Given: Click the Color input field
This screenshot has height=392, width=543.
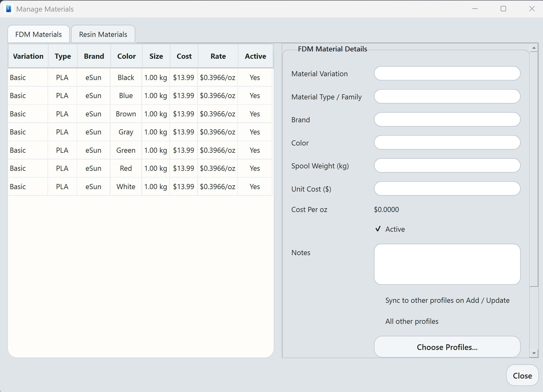Looking at the screenshot, I should tap(447, 143).
